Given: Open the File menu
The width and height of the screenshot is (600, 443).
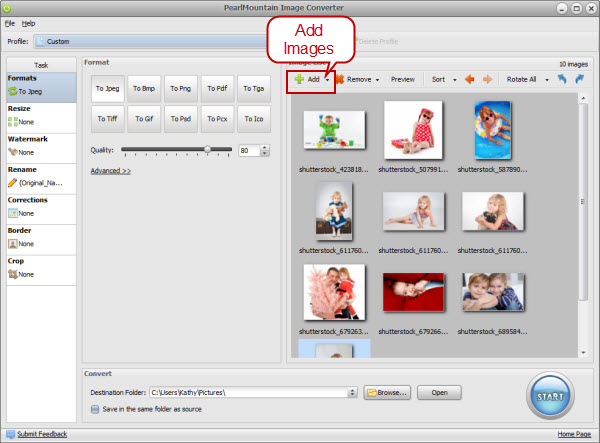Looking at the screenshot, I should 9,22.
